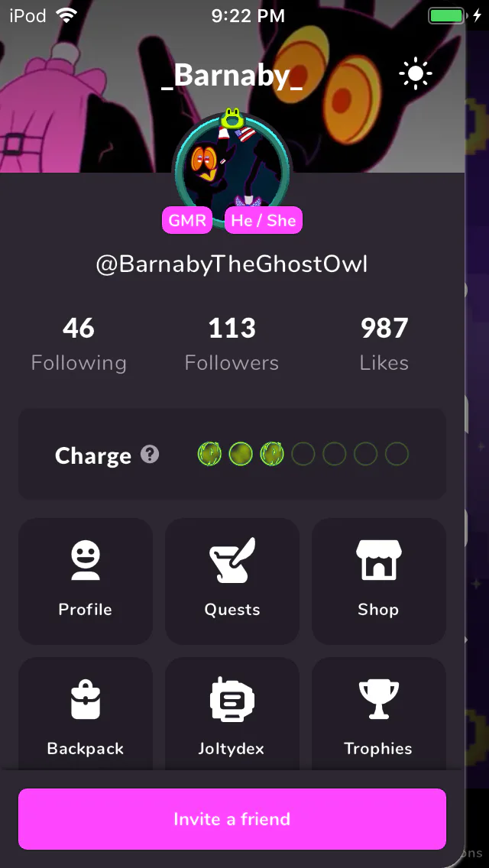Click the Invite a friend button

tap(232, 819)
